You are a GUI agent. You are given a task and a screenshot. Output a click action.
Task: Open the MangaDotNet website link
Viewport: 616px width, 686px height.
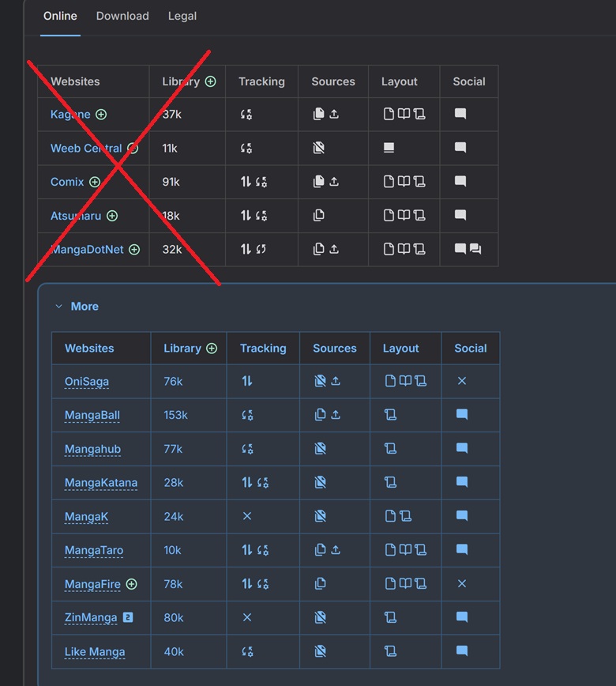(x=87, y=250)
